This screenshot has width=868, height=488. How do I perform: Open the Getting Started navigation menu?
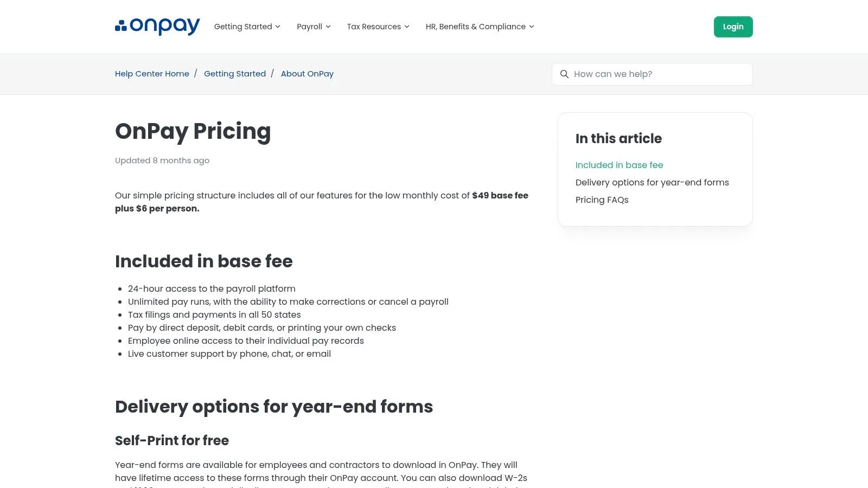pos(242,27)
